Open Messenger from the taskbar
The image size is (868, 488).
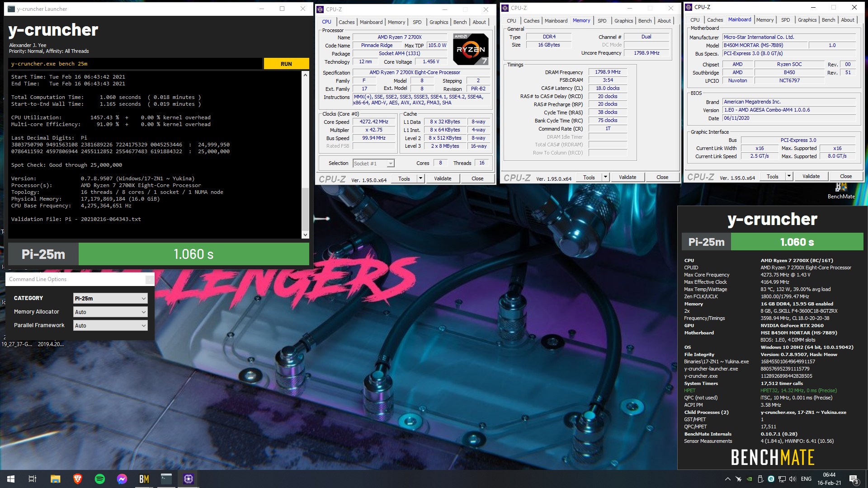click(122, 479)
